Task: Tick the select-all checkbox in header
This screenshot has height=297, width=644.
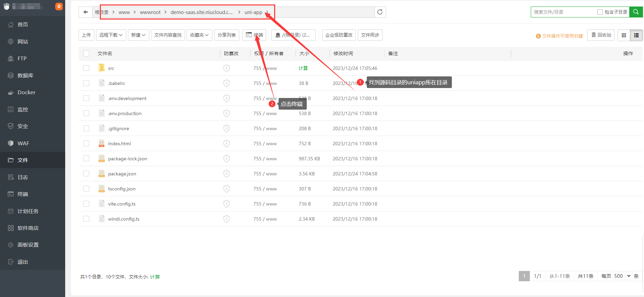Action: pos(86,53)
